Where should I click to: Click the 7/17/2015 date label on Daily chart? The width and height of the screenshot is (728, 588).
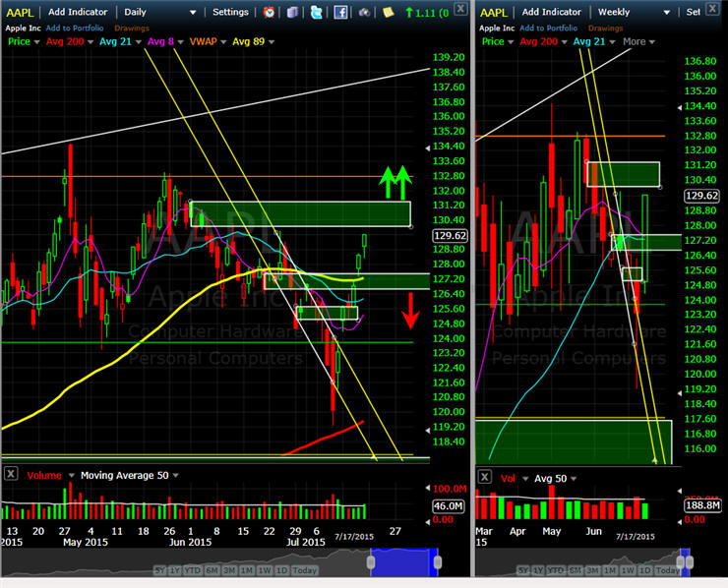(354, 537)
